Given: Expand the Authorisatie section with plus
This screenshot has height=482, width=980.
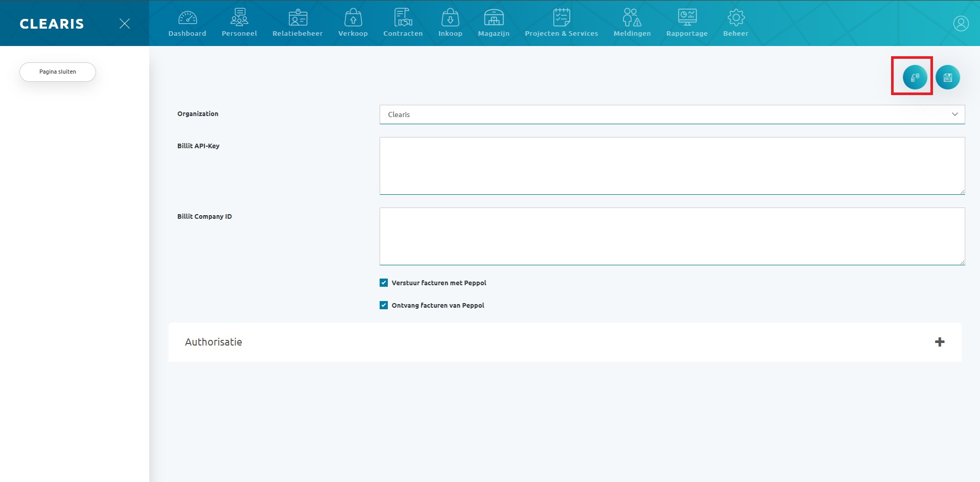Looking at the screenshot, I should (939, 342).
